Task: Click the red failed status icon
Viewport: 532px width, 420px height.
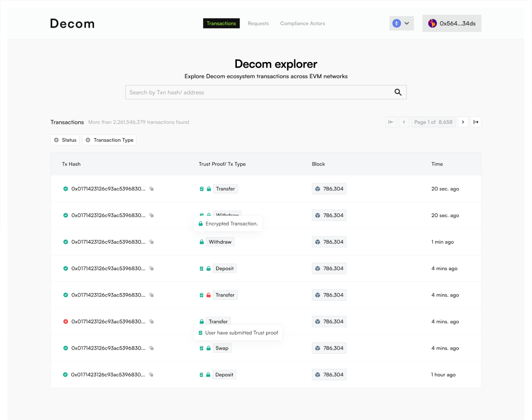Action: [66, 322]
